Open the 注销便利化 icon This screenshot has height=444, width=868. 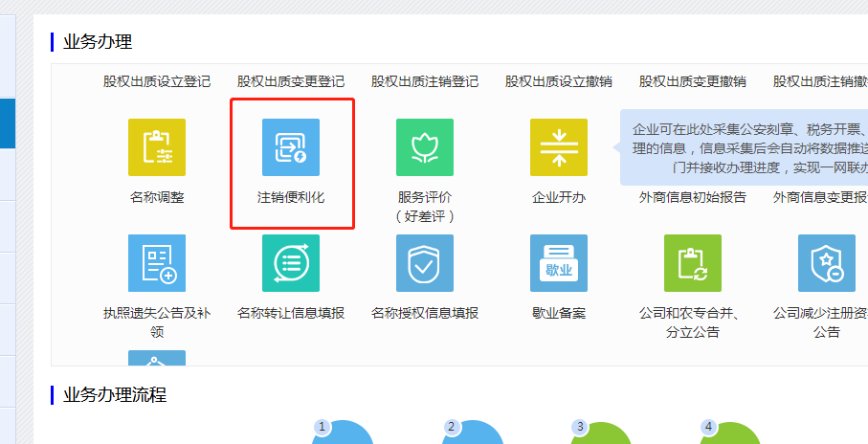291,147
